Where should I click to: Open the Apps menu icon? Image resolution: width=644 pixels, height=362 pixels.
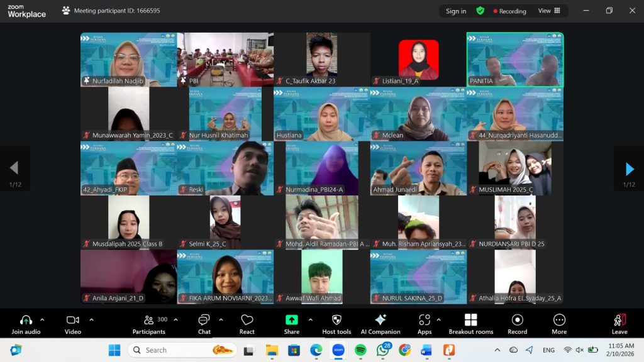(x=425, y=324)
